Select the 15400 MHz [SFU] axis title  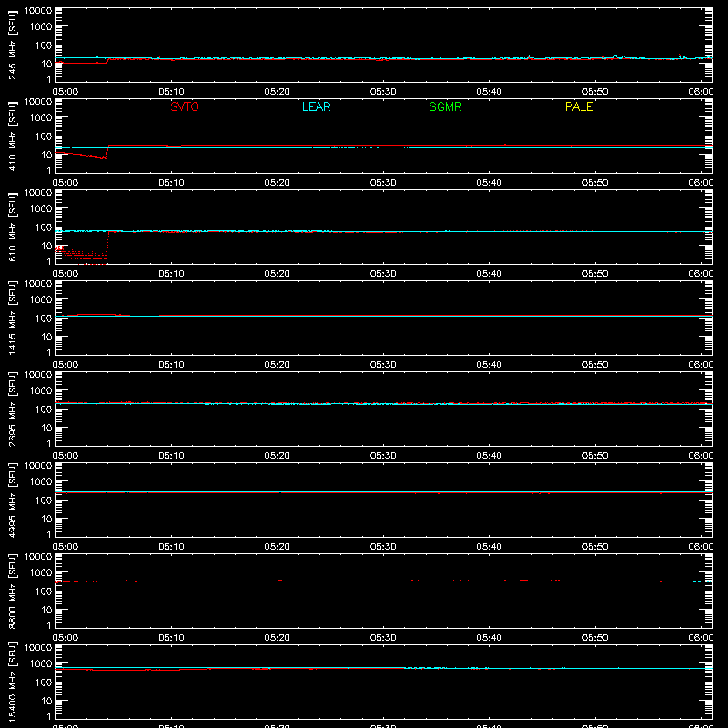[x=12, y=682]
